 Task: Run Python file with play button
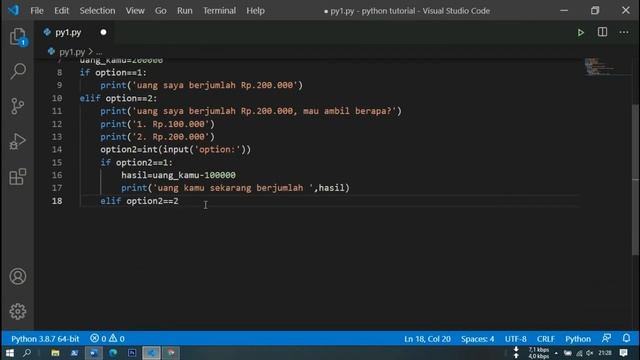tap(580, 33)
